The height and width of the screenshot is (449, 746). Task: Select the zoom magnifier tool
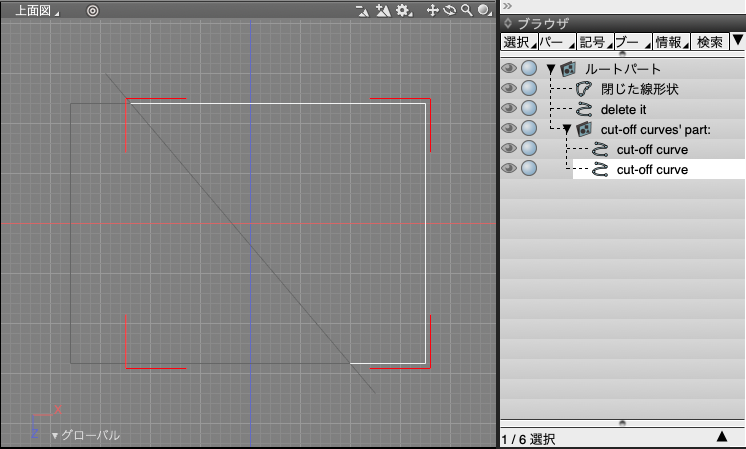coord(466,10)
